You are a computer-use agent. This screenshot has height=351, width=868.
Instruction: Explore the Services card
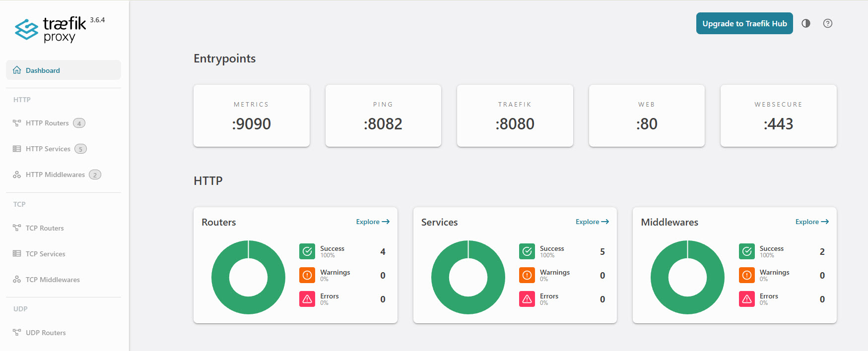[x=592, y=222]
